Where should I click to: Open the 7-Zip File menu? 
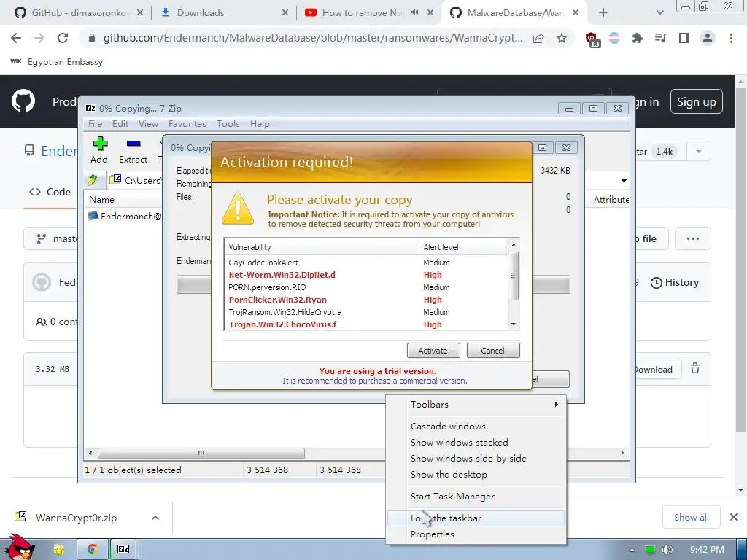(96, 124)
